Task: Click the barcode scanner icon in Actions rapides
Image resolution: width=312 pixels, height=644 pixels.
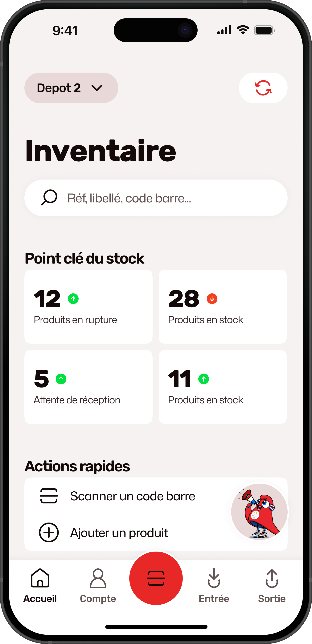Action: (x=49, y=495)
